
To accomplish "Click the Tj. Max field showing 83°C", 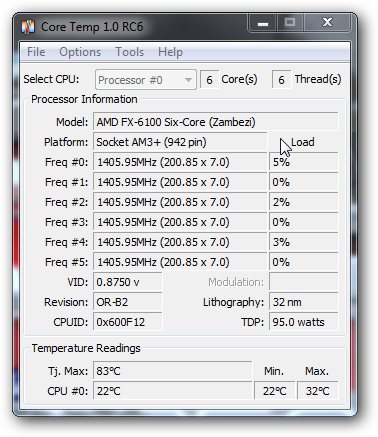I will tap(172, 371).
